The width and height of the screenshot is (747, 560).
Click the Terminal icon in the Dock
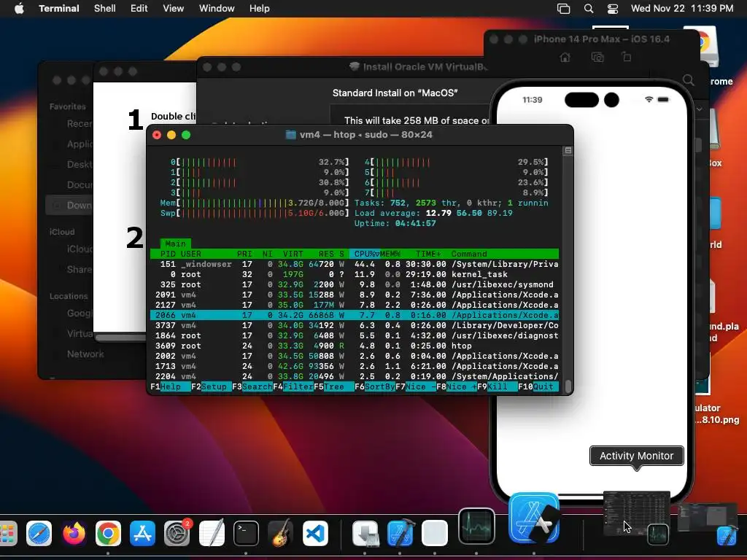tap(246, 533)
